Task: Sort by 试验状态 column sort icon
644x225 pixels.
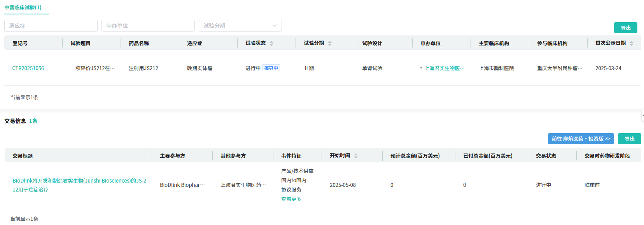Action: click(271, 43)
